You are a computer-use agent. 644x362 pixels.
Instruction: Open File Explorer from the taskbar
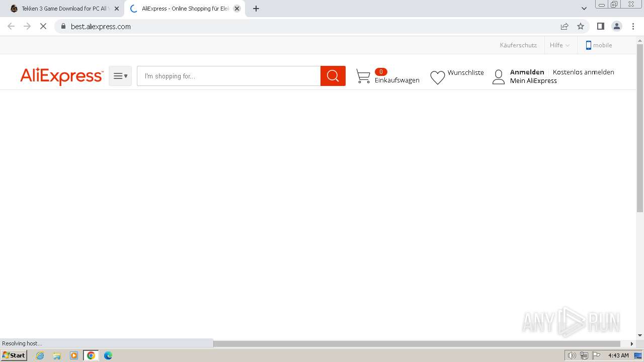point(57,355)
